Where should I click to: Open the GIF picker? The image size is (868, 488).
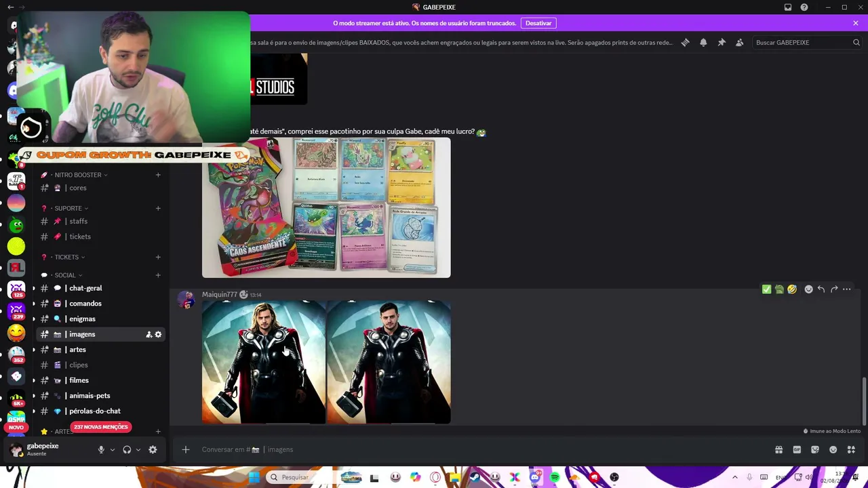tap(797, 449)
